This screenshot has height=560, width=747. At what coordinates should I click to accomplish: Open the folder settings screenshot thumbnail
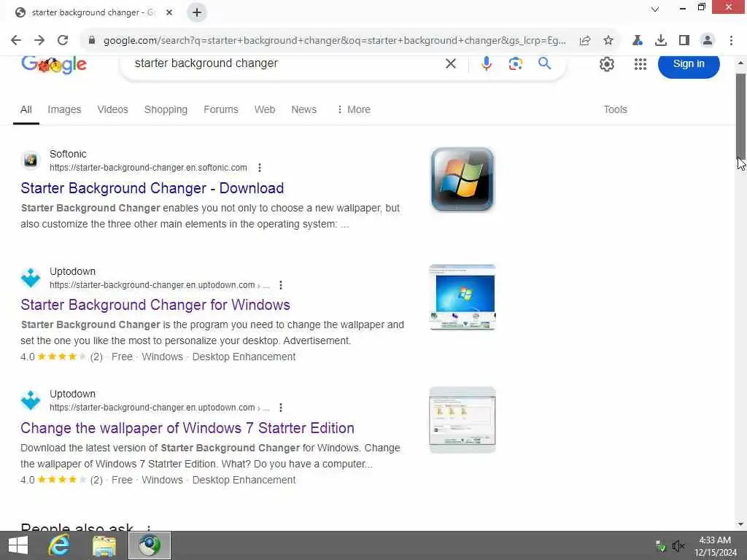[462, 420]
